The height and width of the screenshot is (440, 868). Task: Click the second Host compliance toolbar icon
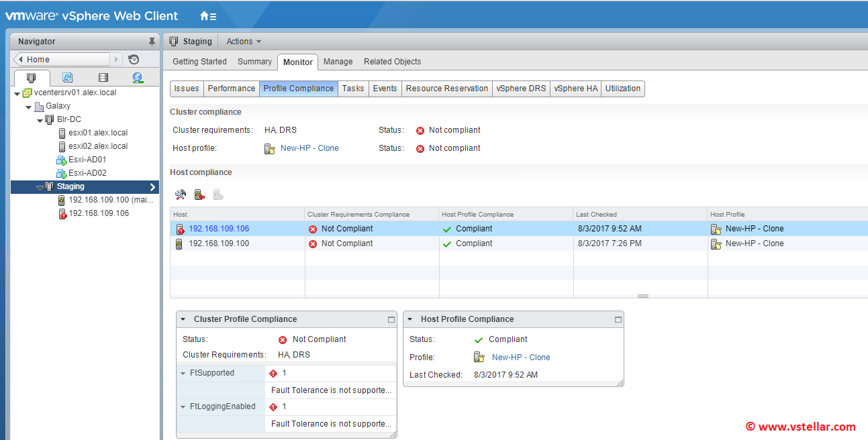pyautogui.click(x=199, y=195)
